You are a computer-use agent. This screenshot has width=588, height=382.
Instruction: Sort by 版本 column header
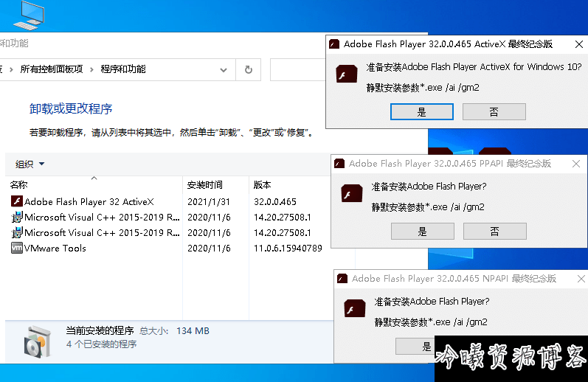click(x=288, y=184)
